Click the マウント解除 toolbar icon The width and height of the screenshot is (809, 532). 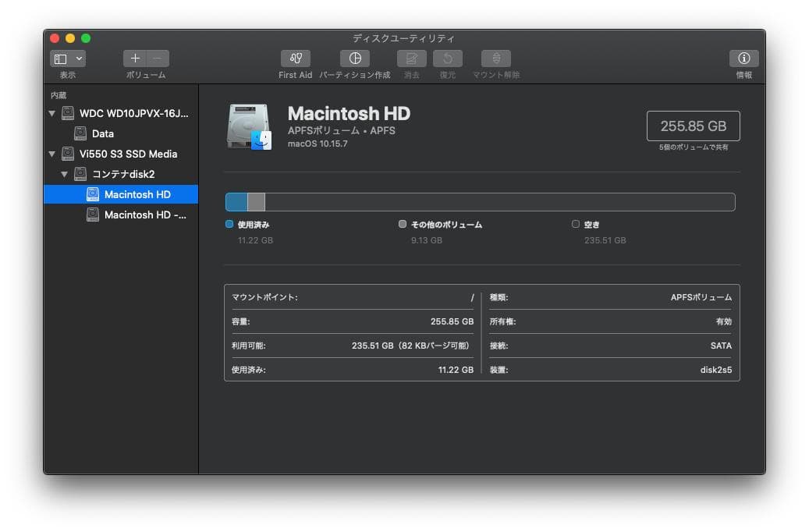[495, 59]
